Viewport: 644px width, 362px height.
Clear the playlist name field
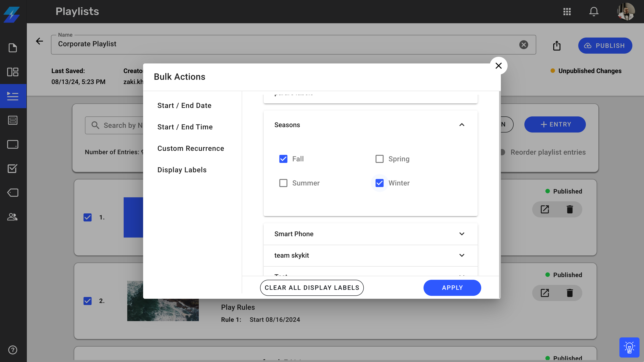point(523,45)
